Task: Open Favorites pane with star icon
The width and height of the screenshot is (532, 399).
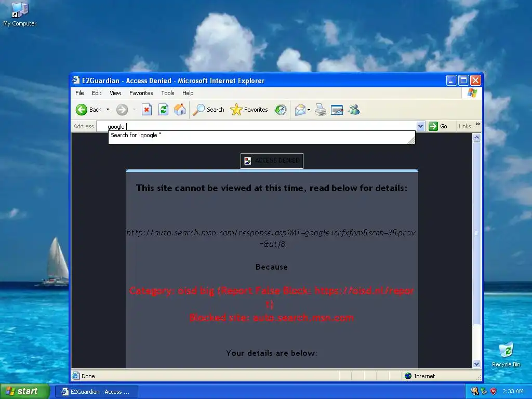Action: point(249,110)
